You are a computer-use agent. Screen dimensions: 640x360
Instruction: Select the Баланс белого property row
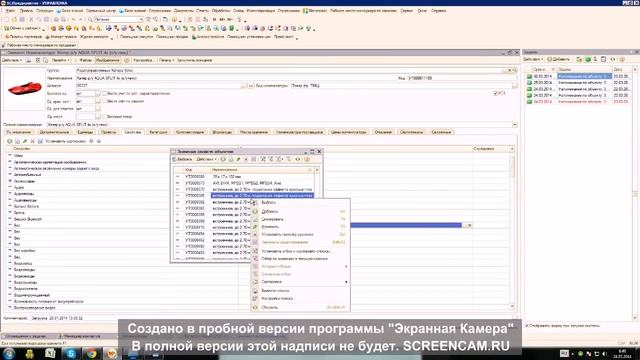point(27,207)
